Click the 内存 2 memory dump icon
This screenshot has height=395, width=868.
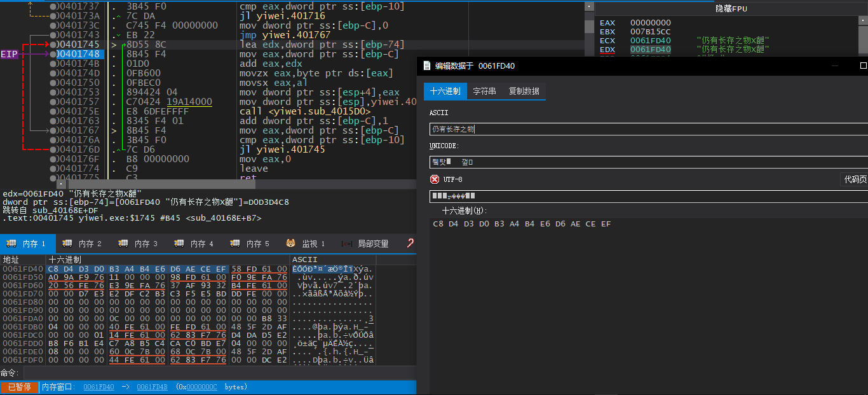[x=67, y=244]
